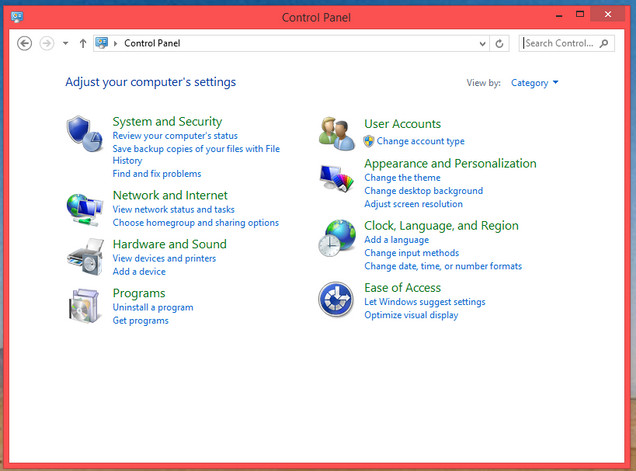Click the Add a device link

coord(139,271)
